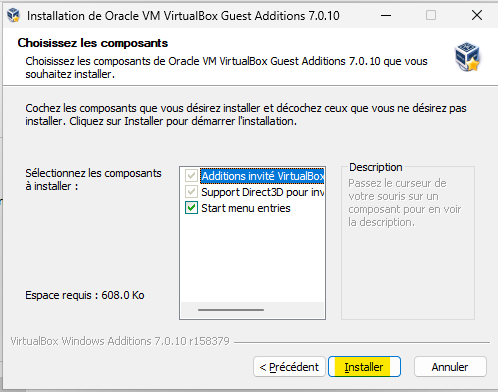Image resolution: width=498 pixels, height=392 pixels.
Task: Cancel setup with the Annuler button
Action: (450, 367)
